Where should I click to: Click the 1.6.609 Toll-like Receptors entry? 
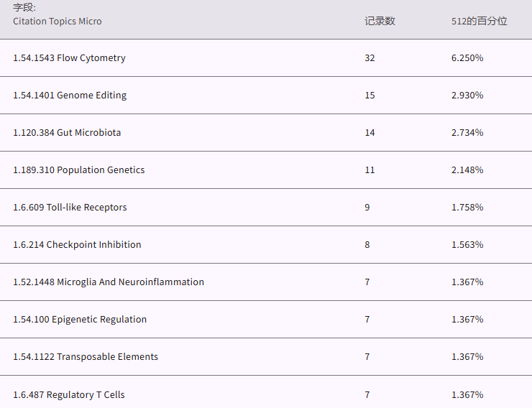(70, 208)
